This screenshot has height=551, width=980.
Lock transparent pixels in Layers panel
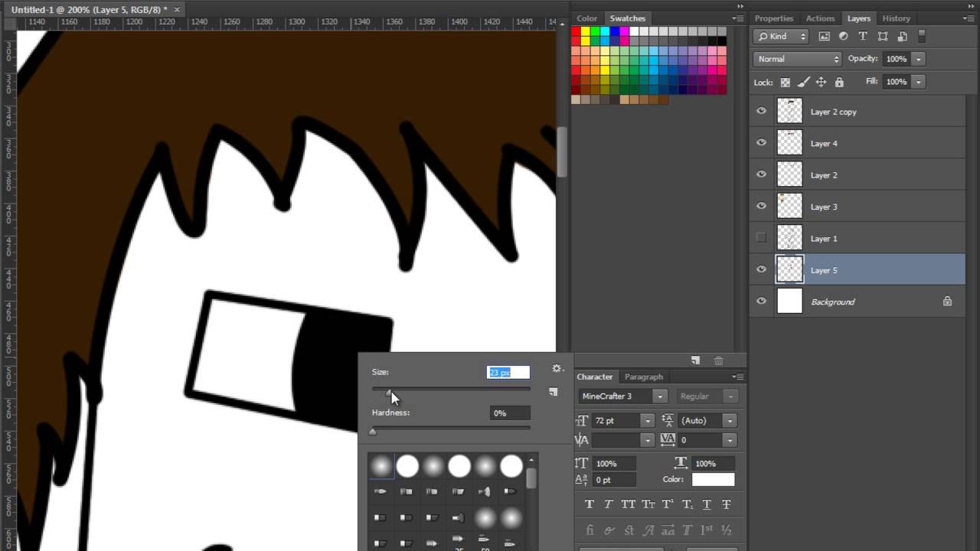coord(786,82)
